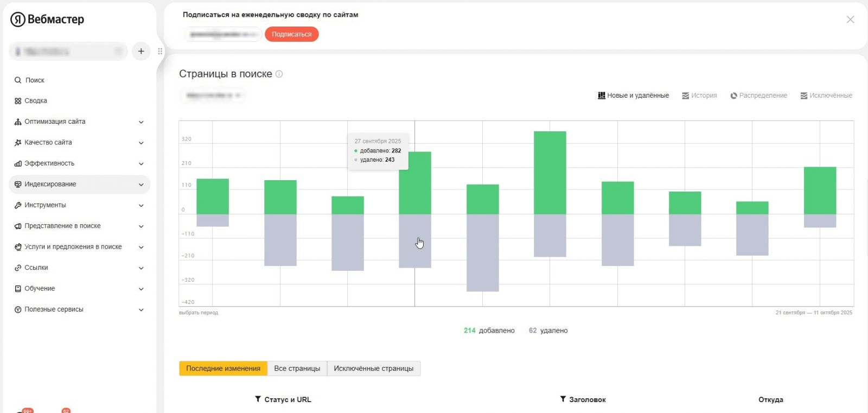This screenshot has height=413, width=868.
Task: Click the filter icon near Заголовок
Action: coord(563,399)
